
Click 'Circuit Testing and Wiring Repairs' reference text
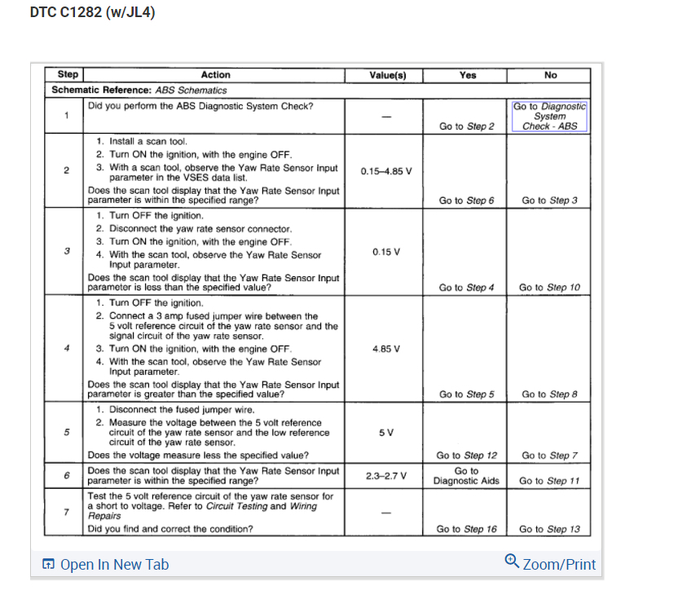tap(203, 511)
